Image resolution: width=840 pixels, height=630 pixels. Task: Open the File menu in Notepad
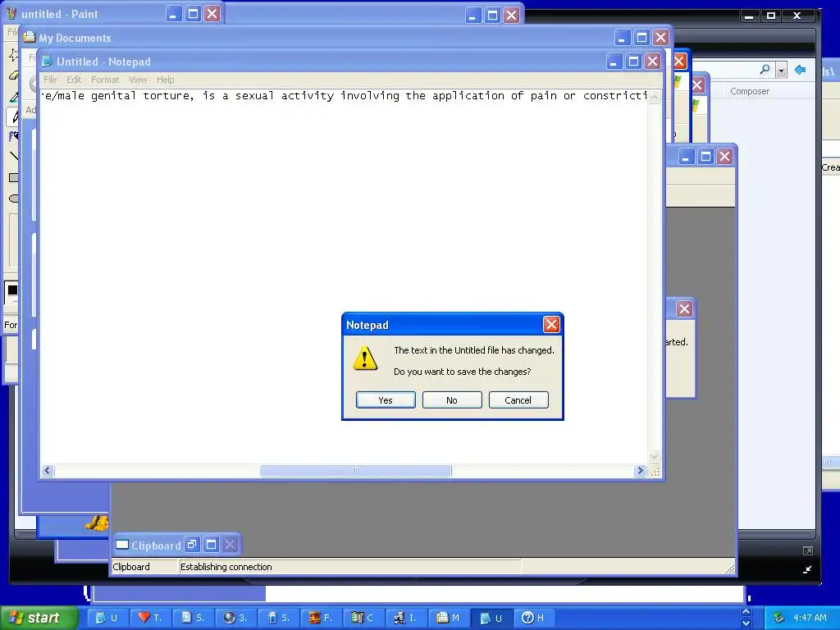coord(50,80)
